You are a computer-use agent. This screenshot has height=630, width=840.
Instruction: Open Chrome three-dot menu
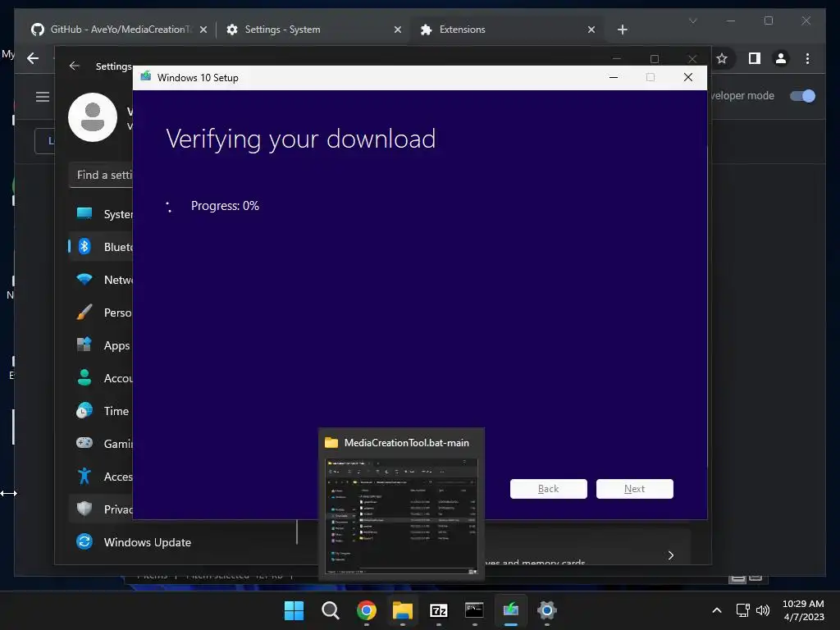(807, 58)
